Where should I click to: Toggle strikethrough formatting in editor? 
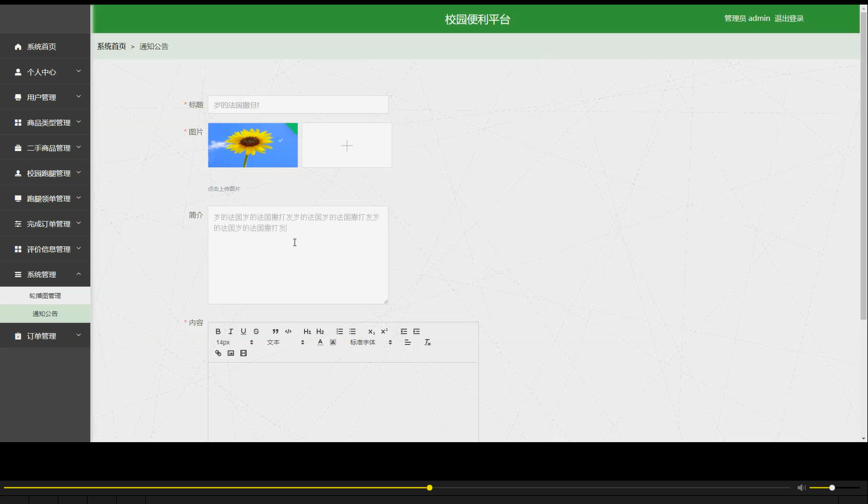point(256,332)
